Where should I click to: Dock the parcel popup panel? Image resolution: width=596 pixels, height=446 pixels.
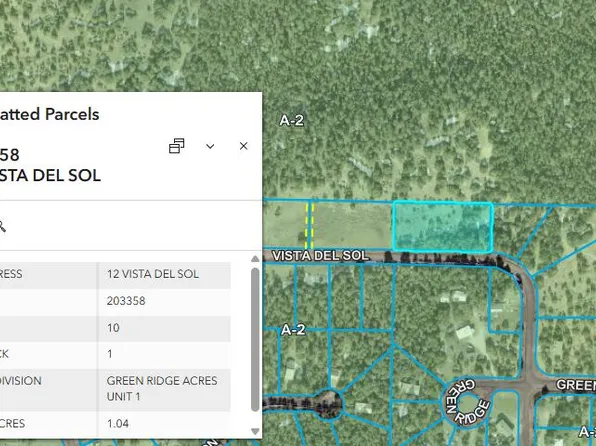pyautogui.click(x=177, y=146)
